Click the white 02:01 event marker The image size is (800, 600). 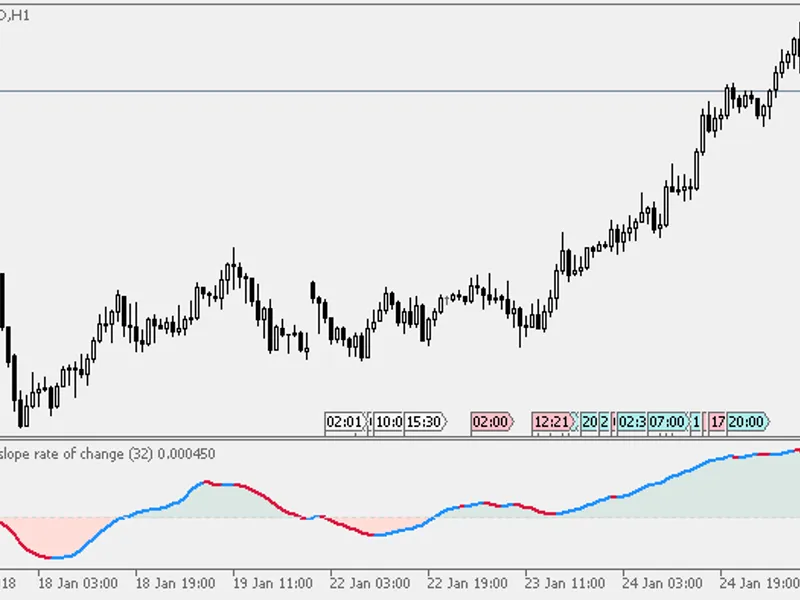(345, 422)
